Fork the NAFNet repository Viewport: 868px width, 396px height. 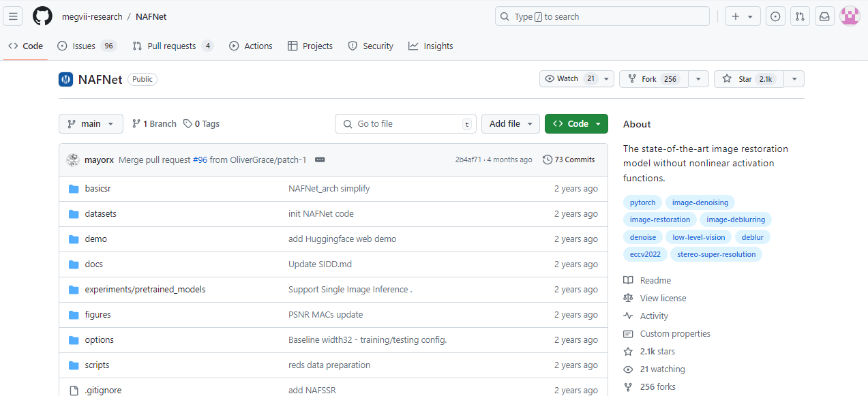(x=653, y=79)
